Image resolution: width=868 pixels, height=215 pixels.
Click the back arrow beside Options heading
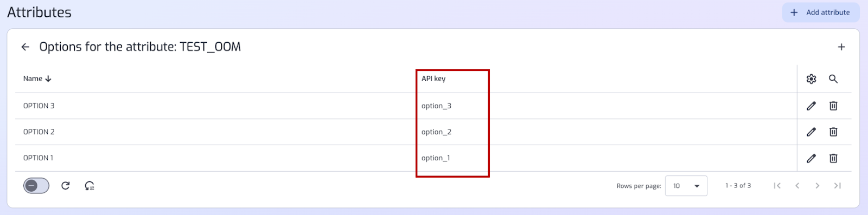(x=25, y=47)
